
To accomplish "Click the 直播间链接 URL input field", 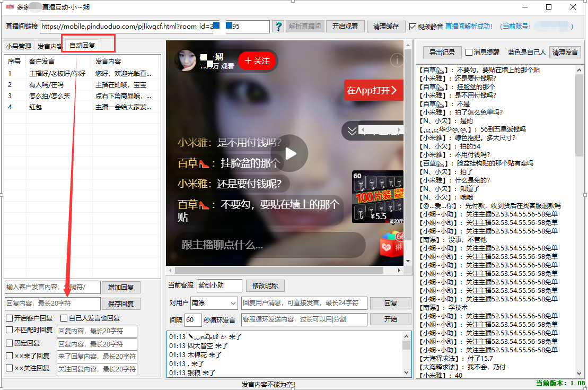I will [x=155, y=27].
